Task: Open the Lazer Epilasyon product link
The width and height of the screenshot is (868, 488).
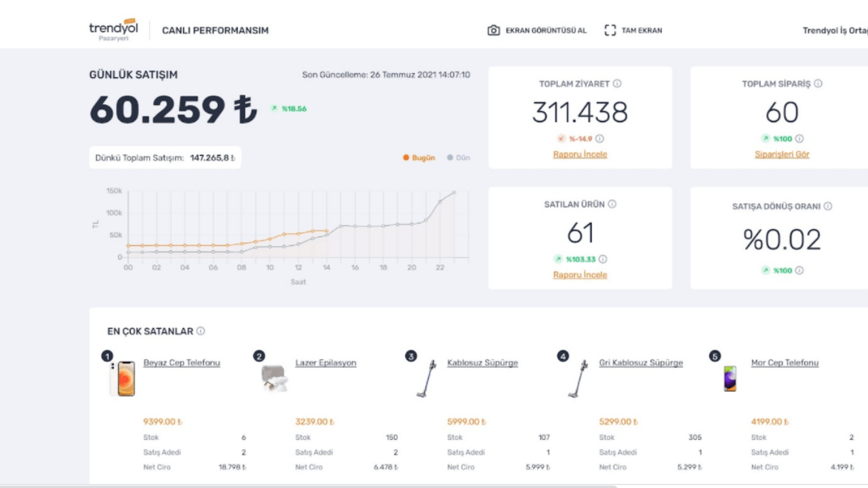Action: tap(325, 363)
